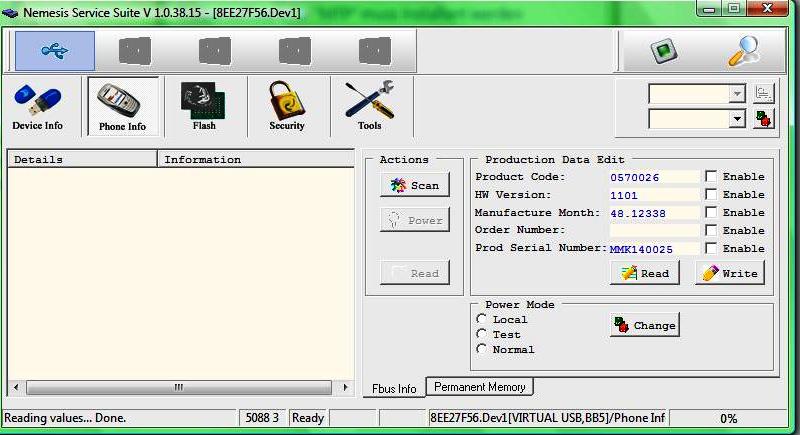Open the Device Info section

(38, 107)
